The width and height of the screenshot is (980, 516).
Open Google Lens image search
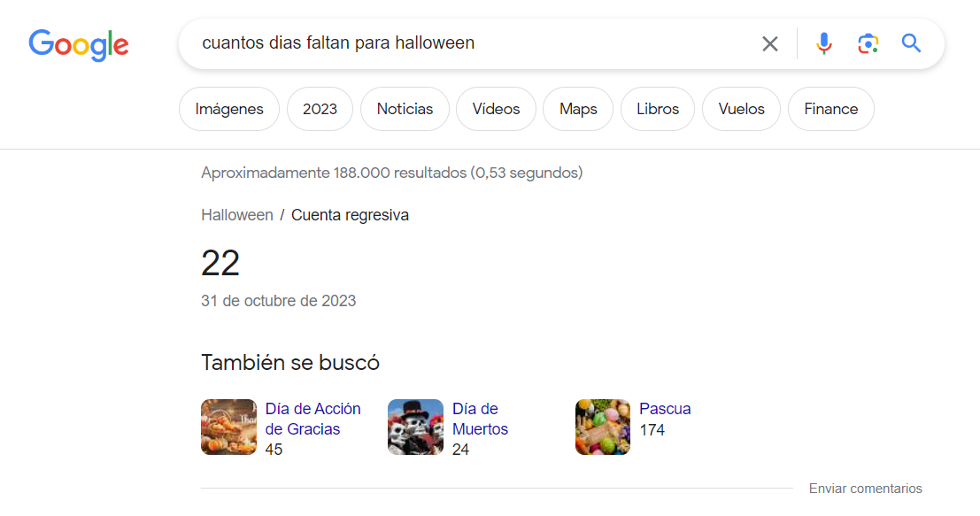pos(868,43)
